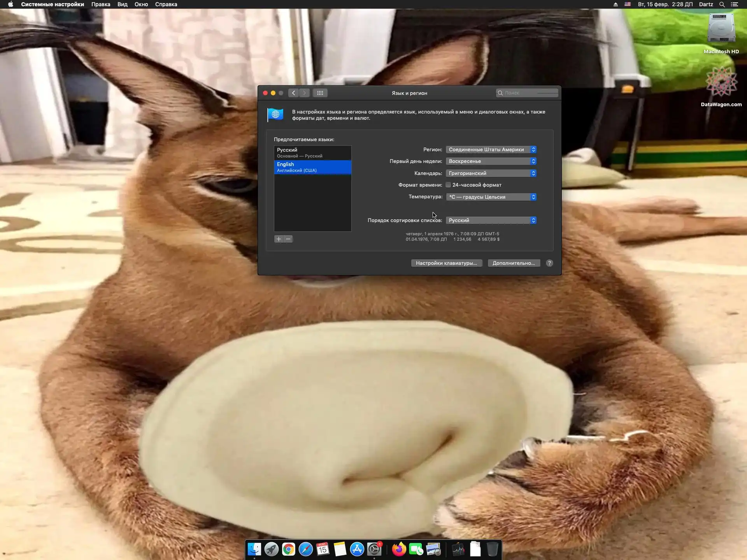The image size is (747, 560).
Task: Open the Первый день недели dropdown
Action: [x=491, y=161]
